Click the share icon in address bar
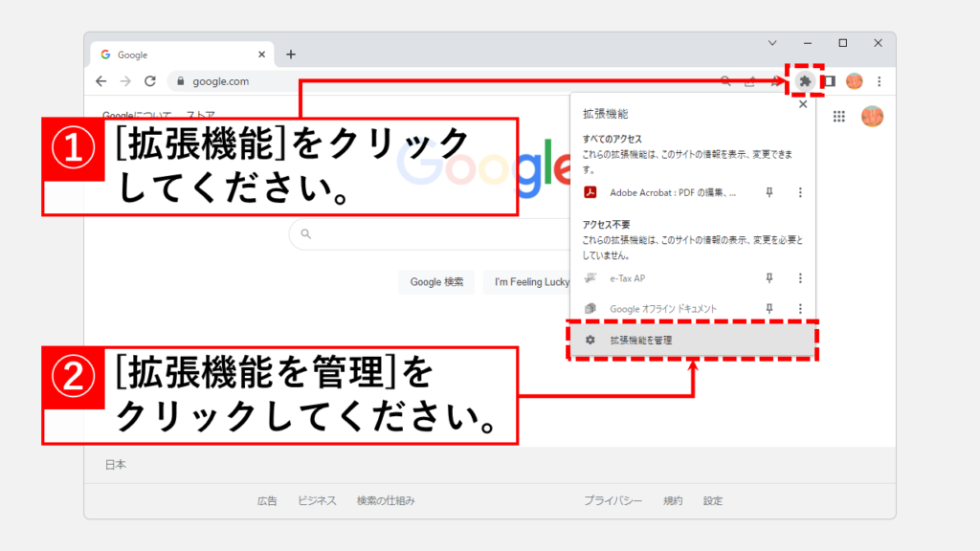 [x=749, y=81]
